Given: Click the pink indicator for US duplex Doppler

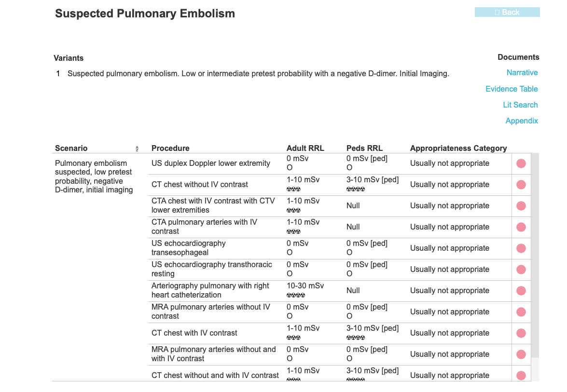Looking at the screenshot, I should pyautogui.click(x=521, y=163).
